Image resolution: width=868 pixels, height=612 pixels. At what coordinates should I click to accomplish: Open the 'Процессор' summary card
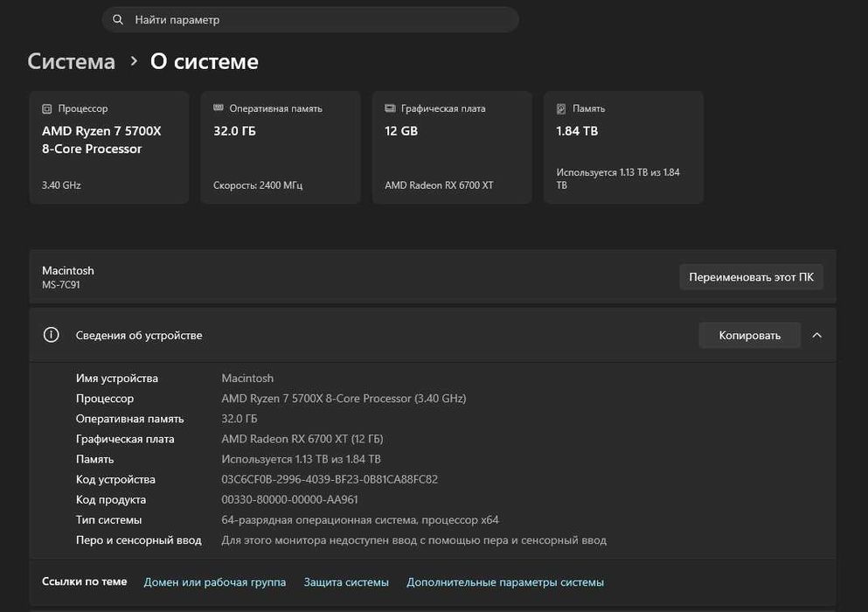tap(109, 148)
